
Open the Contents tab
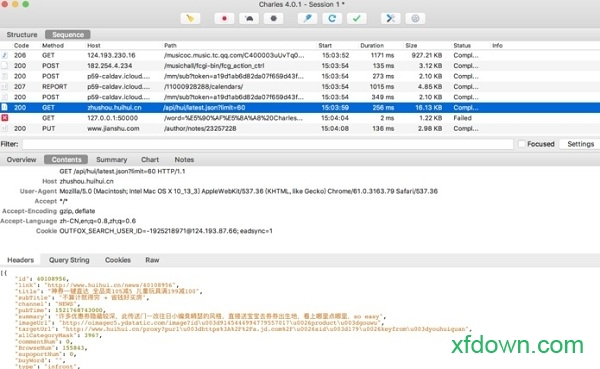66,160
